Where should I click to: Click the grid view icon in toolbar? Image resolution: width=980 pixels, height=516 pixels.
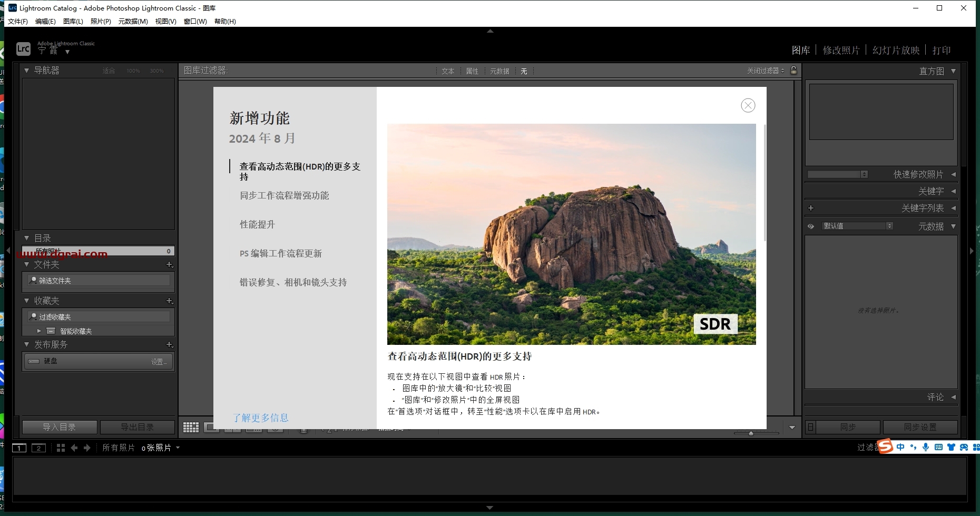pos(191,428)
